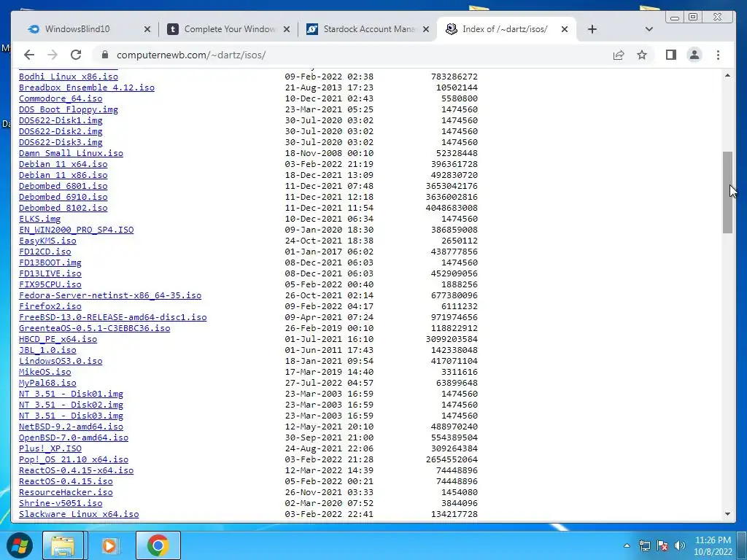Click the vertical scrollbar thumb
Image resolution: width=747 pixels, height=560 pixels.
point(727,192)
